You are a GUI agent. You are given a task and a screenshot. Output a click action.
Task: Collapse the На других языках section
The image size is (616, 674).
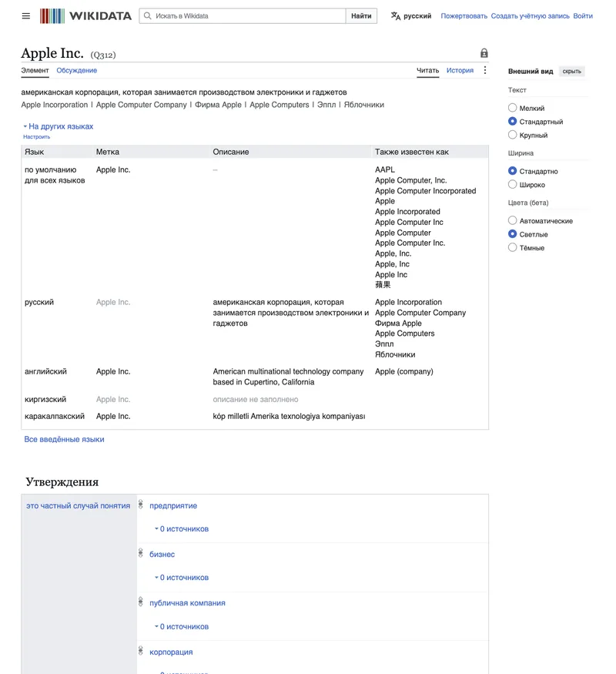click(x=58, y=126)
